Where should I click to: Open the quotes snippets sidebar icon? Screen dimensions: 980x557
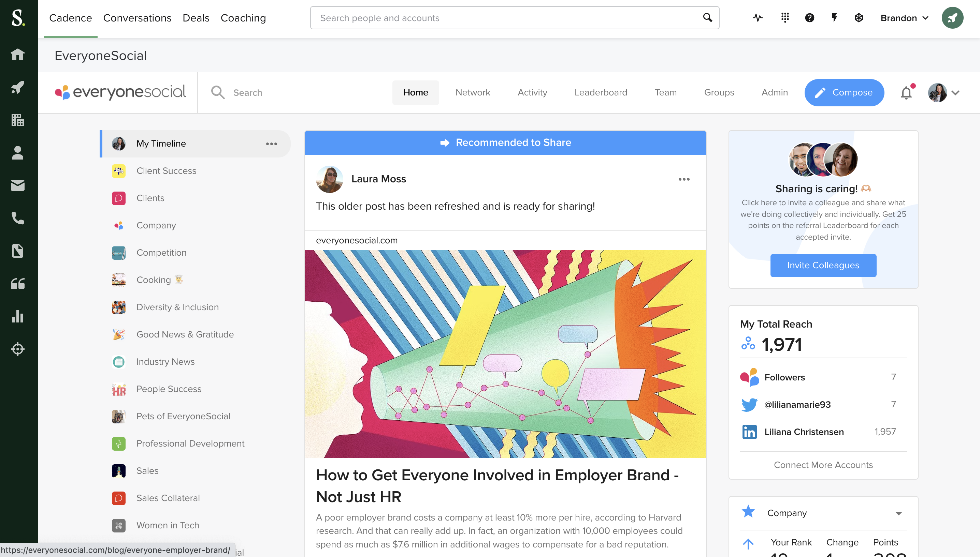coord(18,284)
